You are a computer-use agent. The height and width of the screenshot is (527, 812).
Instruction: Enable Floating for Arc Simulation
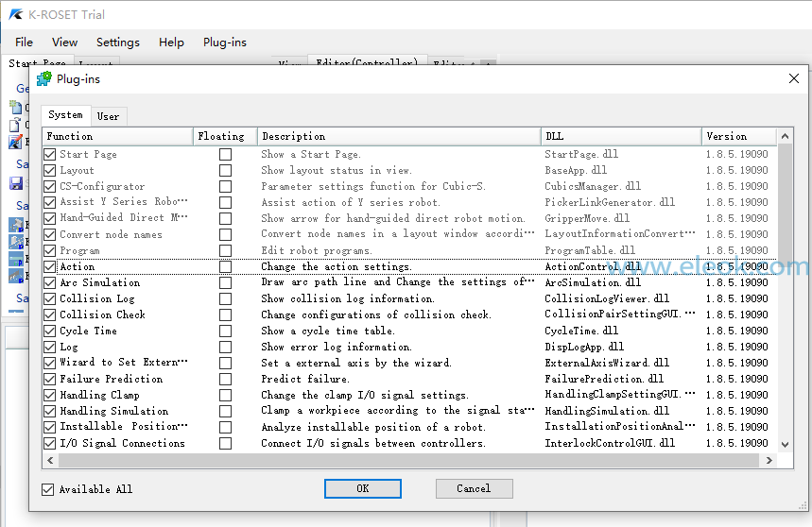tap(225, 283)
